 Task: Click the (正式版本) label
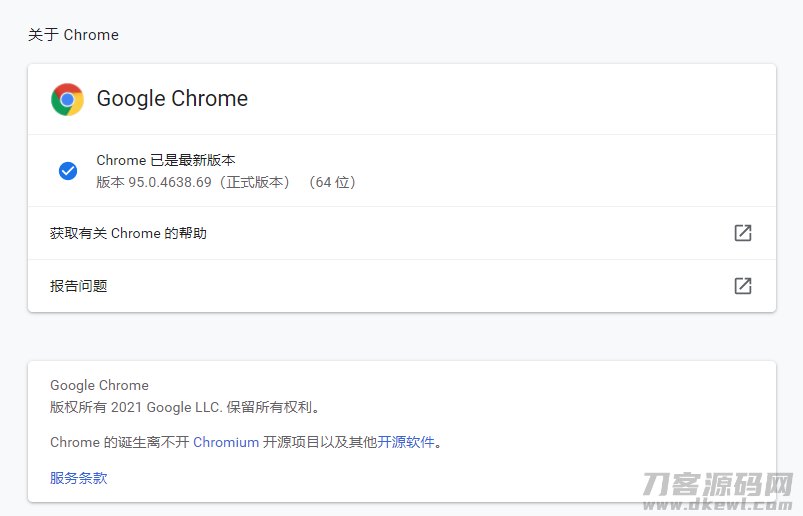[x=255, y=182]
